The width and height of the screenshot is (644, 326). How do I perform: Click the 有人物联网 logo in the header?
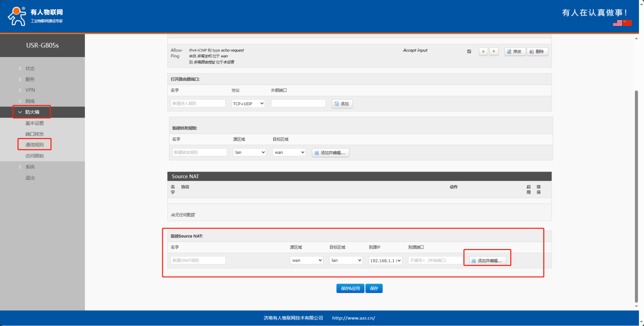[36, 16]
